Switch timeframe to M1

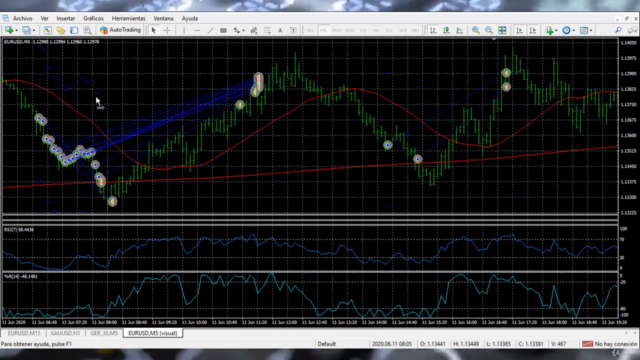pyautogui.click(x=310, y=30)
